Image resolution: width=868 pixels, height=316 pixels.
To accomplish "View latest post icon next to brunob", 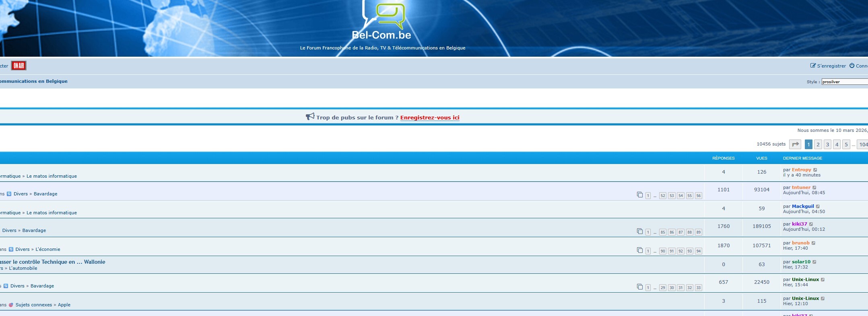I will tap(814, 243).
